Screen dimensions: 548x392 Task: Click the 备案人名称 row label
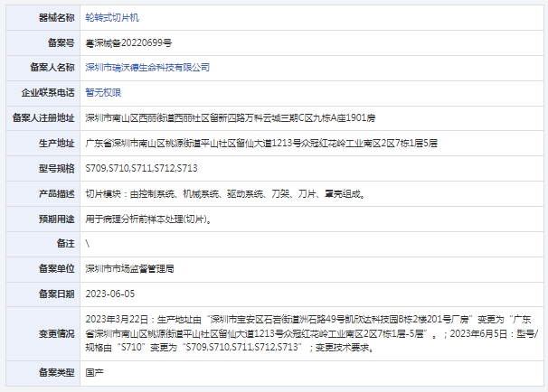52,68
